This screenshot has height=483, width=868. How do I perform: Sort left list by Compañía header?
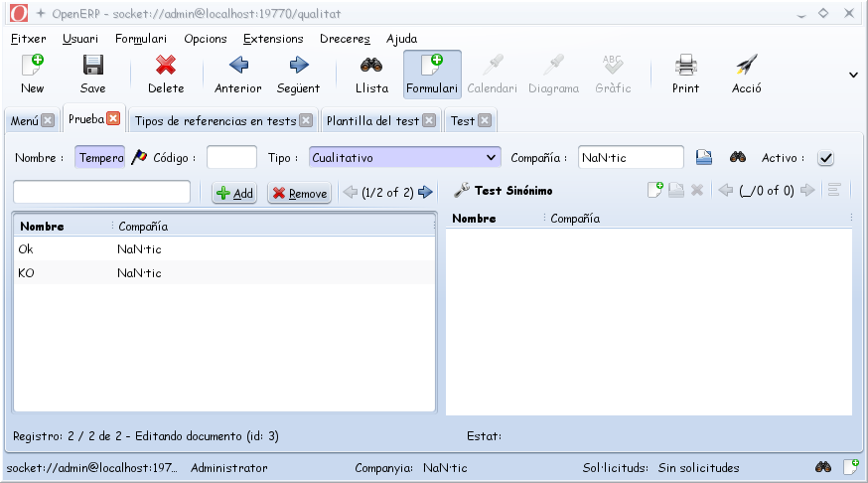coord(273,226)
